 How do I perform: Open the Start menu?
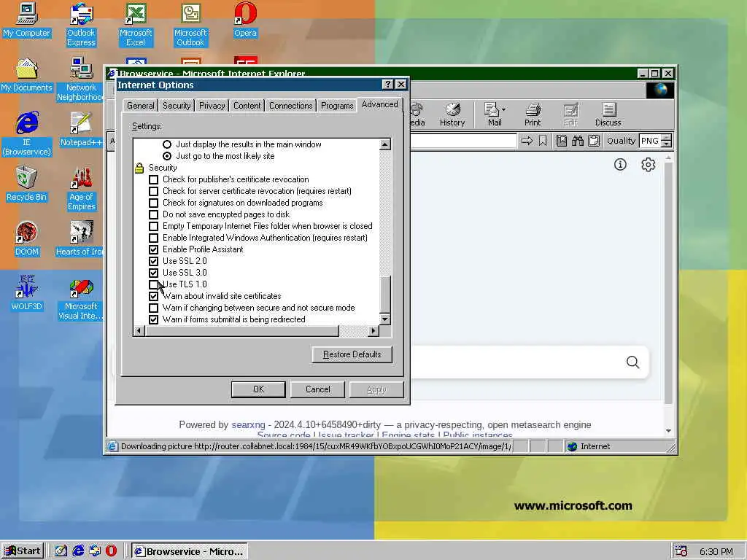pyautogui.click(x=23, y=551)
